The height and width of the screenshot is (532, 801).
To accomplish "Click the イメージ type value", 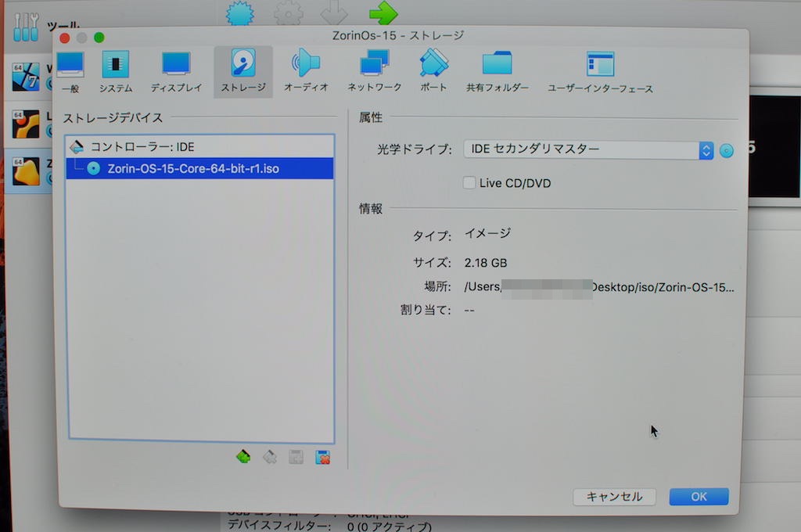I will point(487,234).
